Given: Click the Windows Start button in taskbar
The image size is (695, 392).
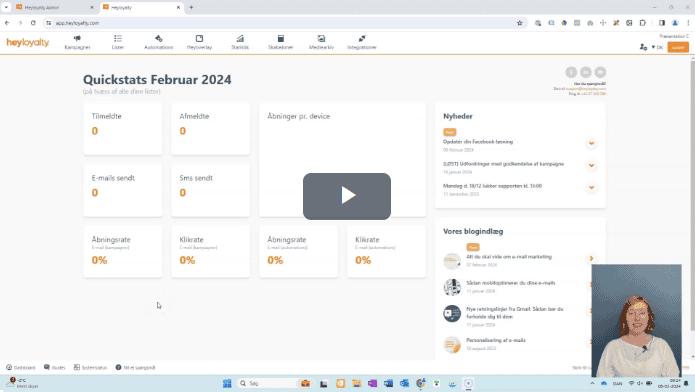Looking at the screenshot, I should pyautogui.click(x=227, y=384).
